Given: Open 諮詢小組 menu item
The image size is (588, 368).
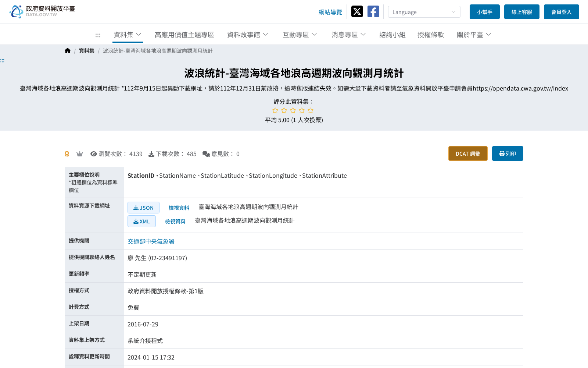Looking at the screenshot, I should [x=392, y=35].
